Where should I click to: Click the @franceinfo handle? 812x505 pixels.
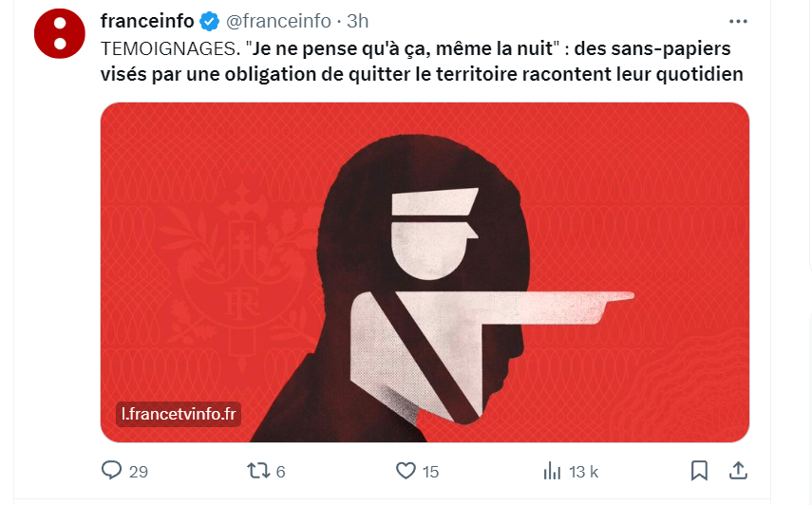point(278,21)
